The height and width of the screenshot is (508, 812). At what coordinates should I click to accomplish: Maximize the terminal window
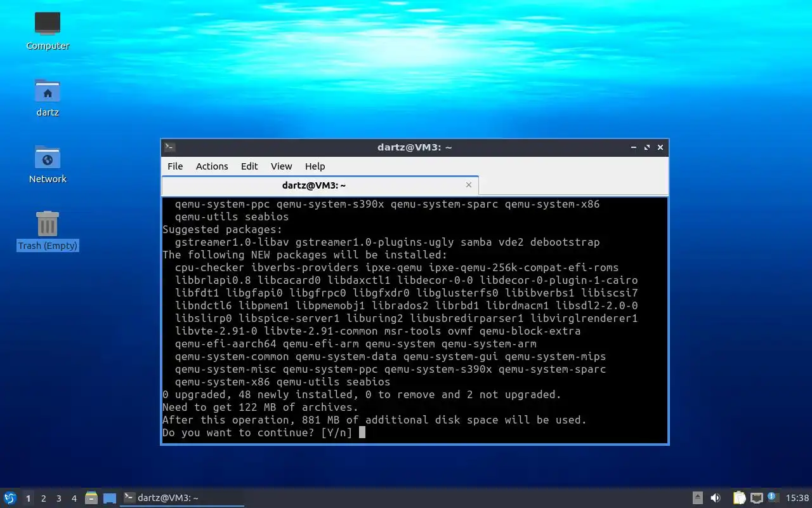[x=647, y=147]
